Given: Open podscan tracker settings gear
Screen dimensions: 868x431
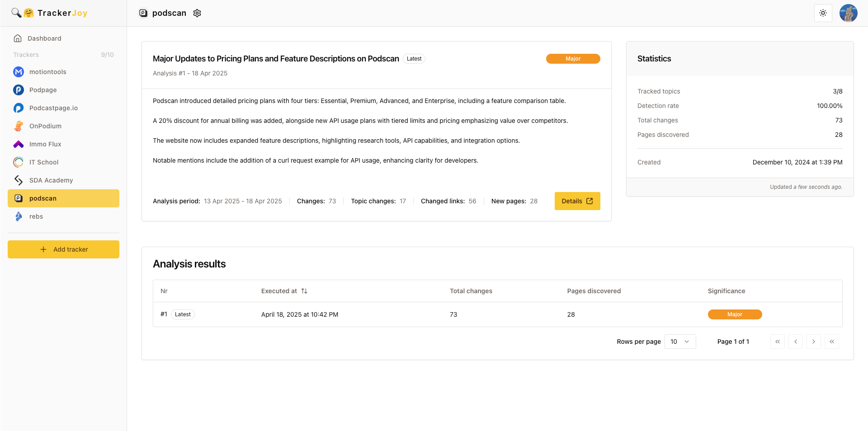Looking at the screenshot, I should (x=197, y=13).
